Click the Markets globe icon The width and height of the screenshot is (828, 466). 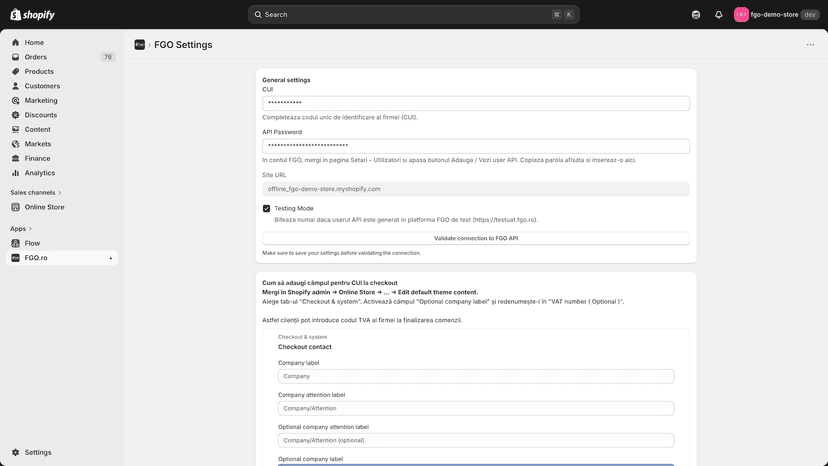[15, 144]
